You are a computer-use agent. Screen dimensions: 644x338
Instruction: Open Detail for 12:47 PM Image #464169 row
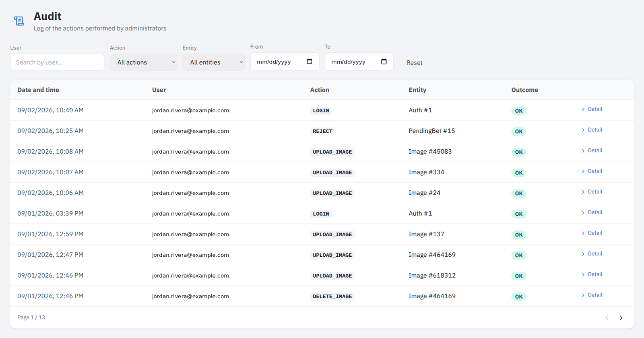pos(592,253)
